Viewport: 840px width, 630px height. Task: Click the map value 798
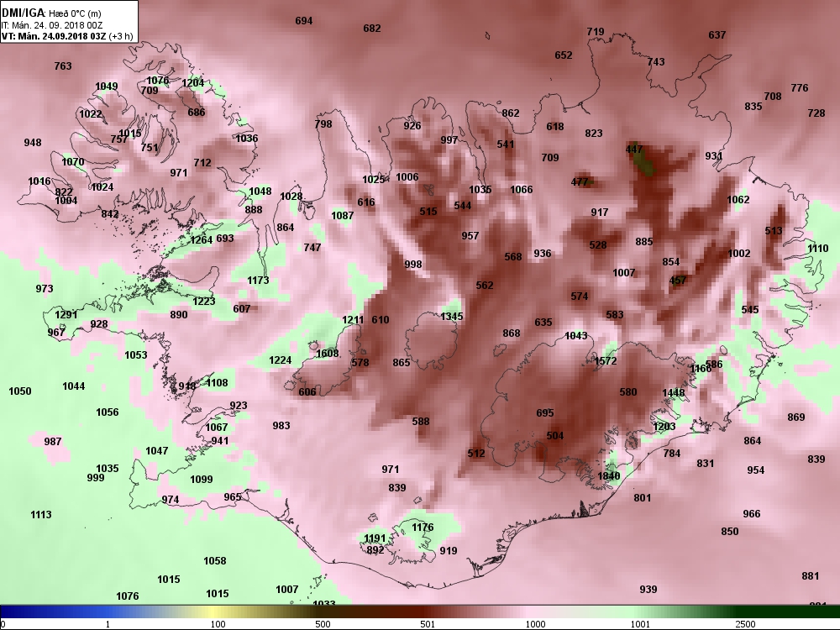(323, 123)
